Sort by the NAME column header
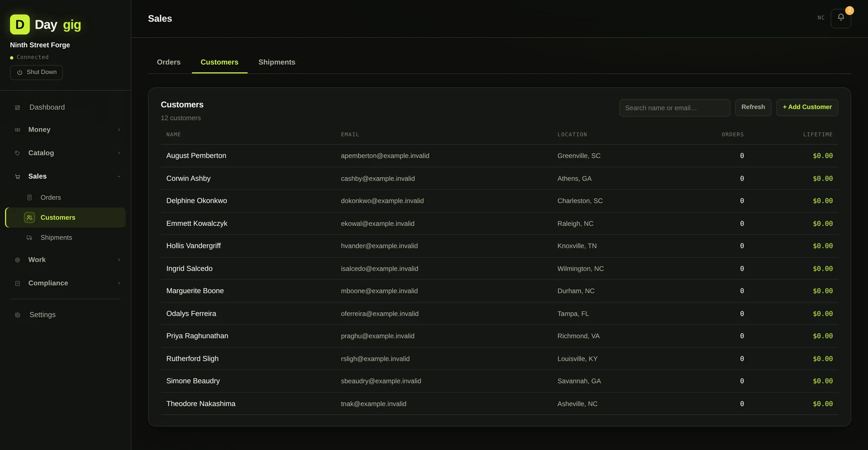 [174, 135]
